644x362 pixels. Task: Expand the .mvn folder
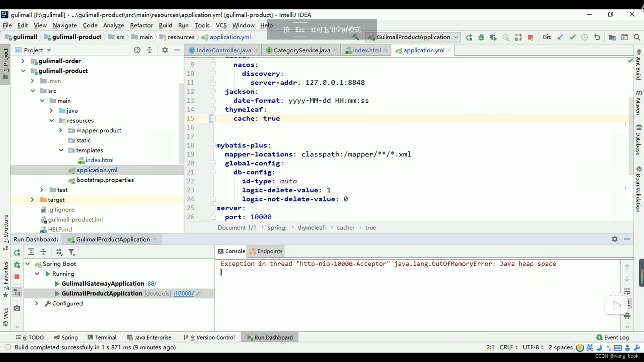[32, 81]
